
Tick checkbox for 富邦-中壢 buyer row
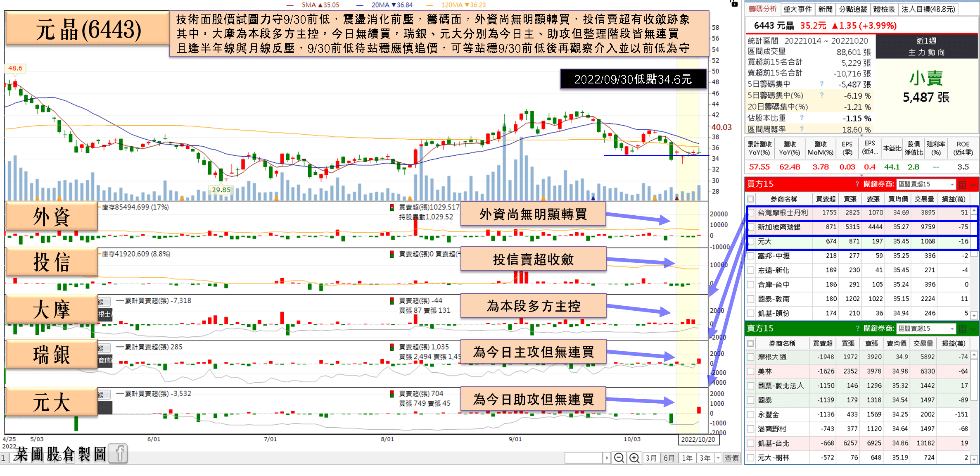coord(751,256)
